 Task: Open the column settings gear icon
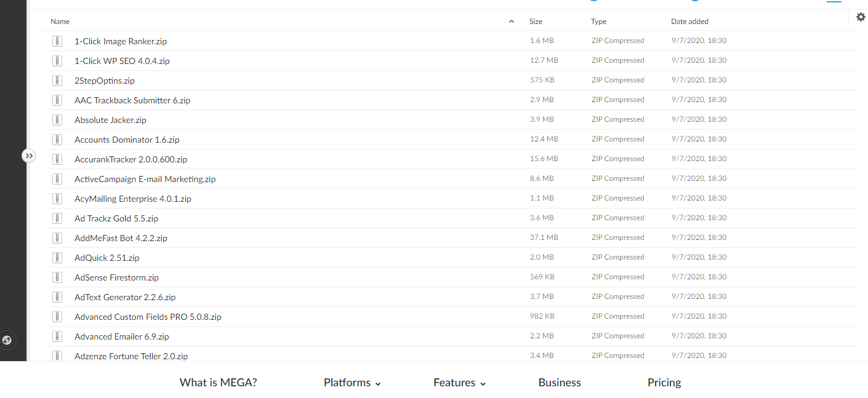pyautogui.click(x=861, y=17)
